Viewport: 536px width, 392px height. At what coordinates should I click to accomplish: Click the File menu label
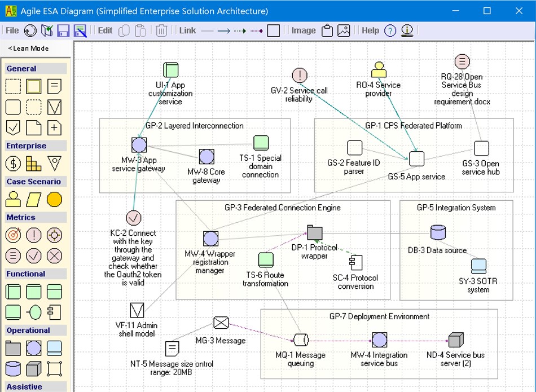pyautogui.click(x=12, y=31)
